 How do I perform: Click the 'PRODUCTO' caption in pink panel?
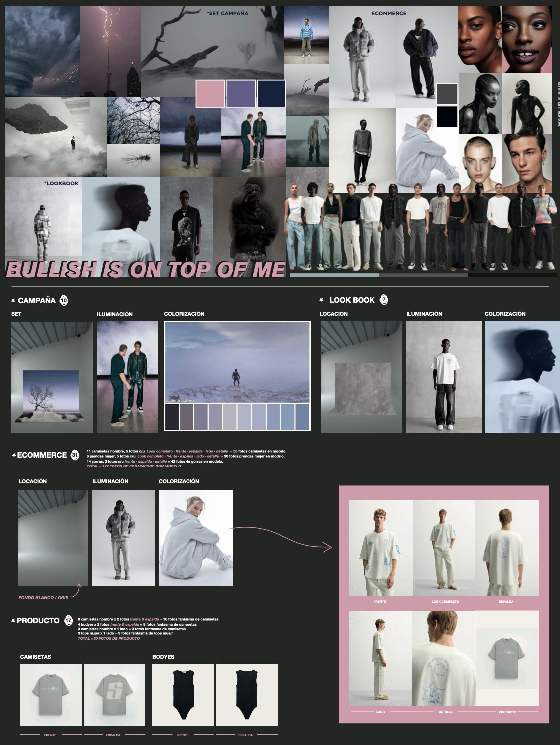508,712
